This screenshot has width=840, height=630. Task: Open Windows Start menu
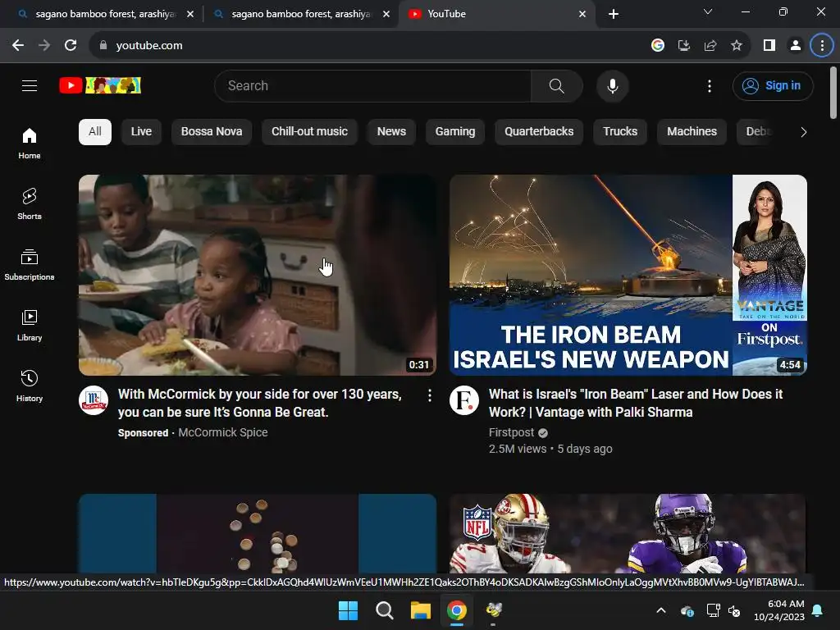348,610
